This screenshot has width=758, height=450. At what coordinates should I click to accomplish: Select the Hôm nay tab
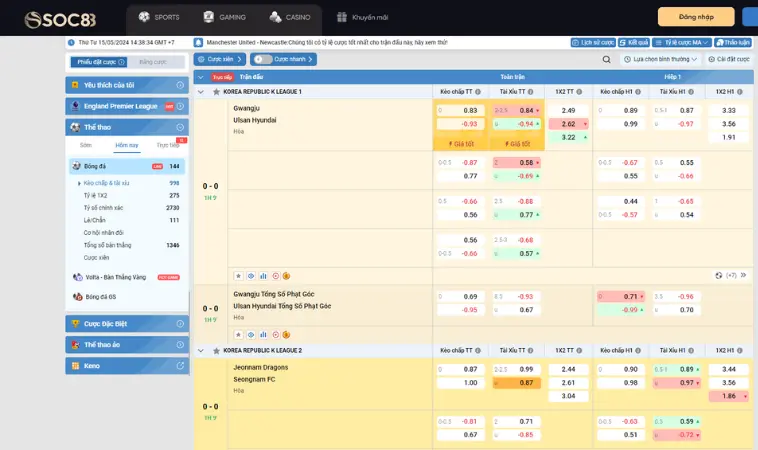click(127, 145)
